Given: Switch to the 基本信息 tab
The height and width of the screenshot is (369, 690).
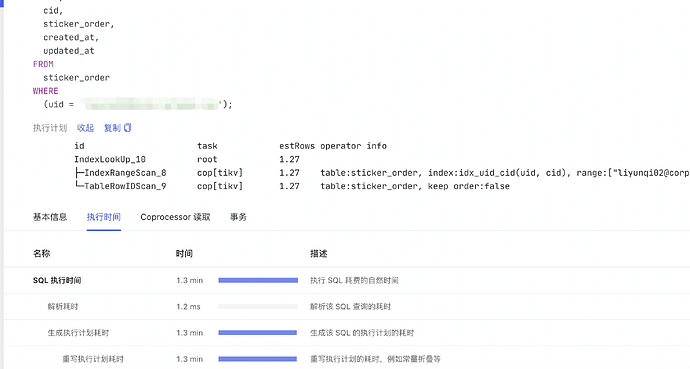Looking at the screenshot, I should click(x=50, y=217).
